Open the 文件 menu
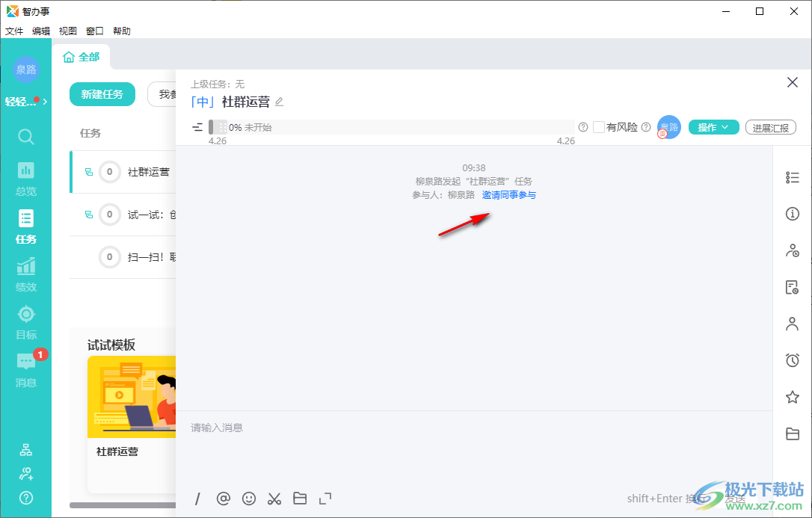812x518 pixels. (14, 31)
